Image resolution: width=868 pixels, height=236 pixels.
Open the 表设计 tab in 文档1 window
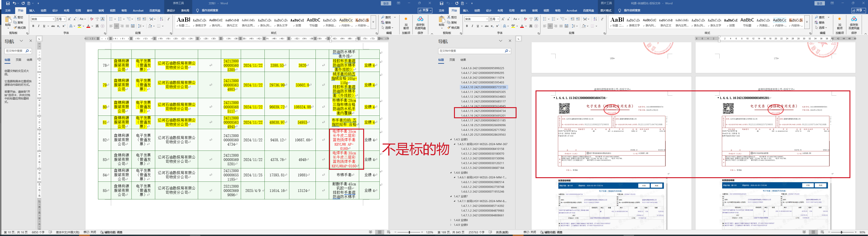171,10
